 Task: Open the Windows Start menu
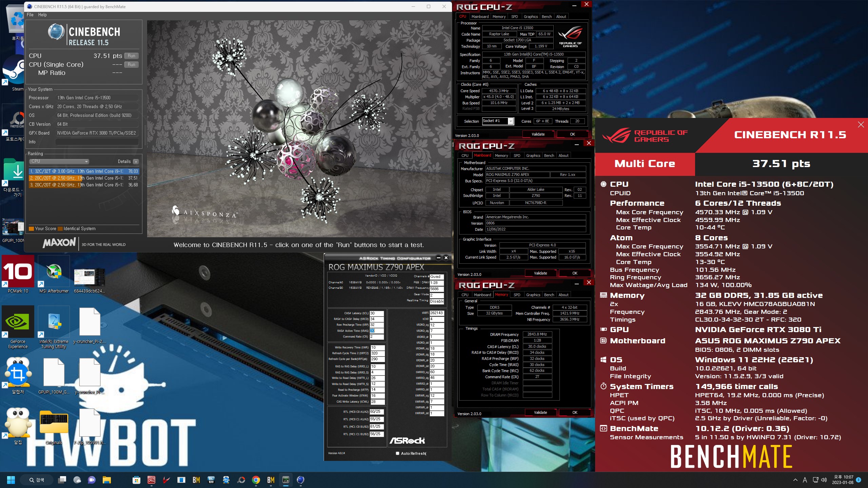pos(11,480)
